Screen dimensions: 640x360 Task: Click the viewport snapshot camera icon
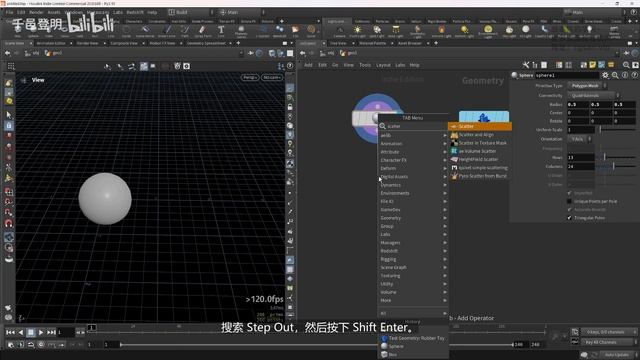[x=187, y=66]
